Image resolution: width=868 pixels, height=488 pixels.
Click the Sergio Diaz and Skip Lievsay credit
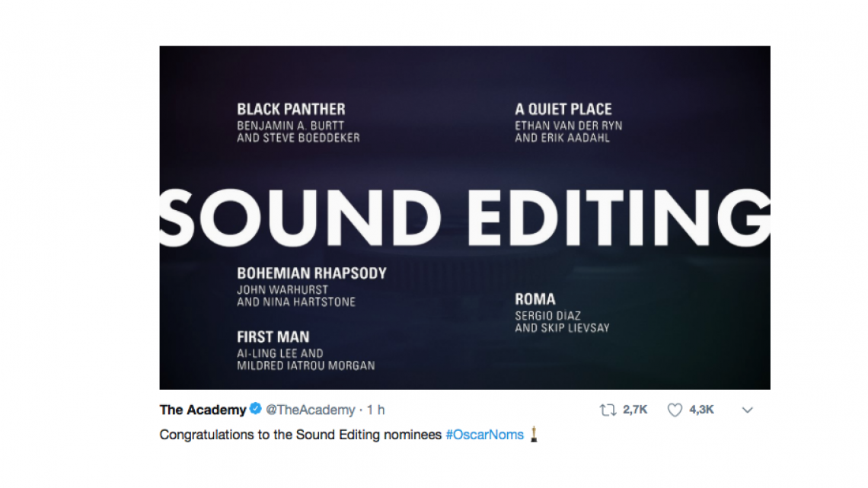point(562,321)
